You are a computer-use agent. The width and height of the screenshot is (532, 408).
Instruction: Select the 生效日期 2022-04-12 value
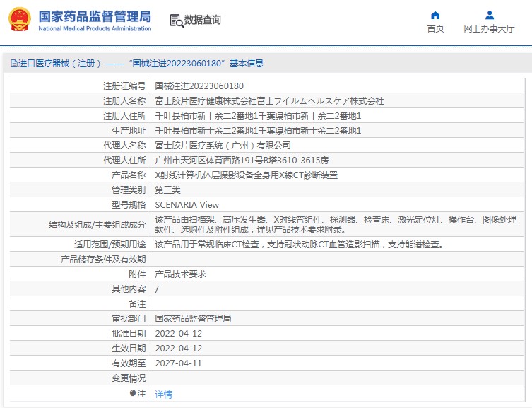pyautogui.click(x=179, y=349)
